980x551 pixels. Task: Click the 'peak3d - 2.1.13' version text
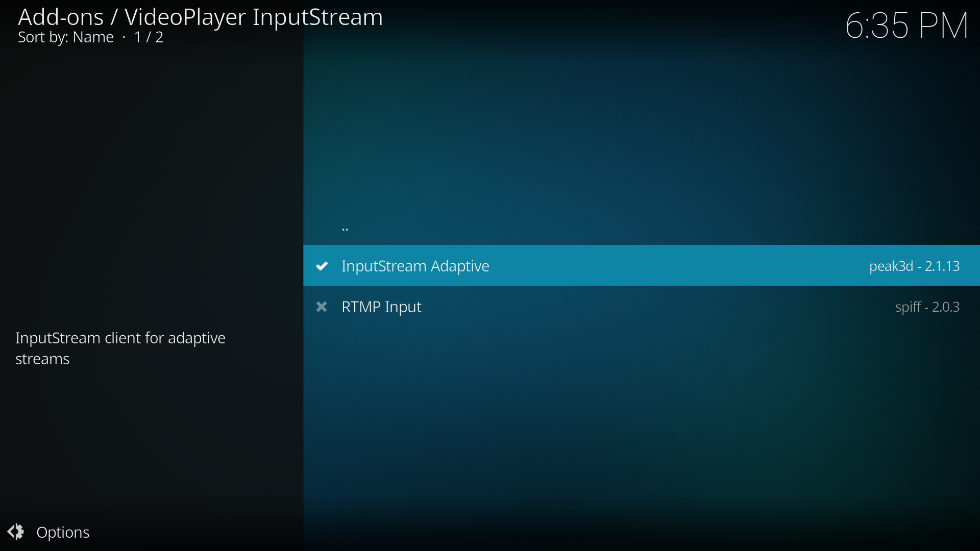tap(914, 266)
